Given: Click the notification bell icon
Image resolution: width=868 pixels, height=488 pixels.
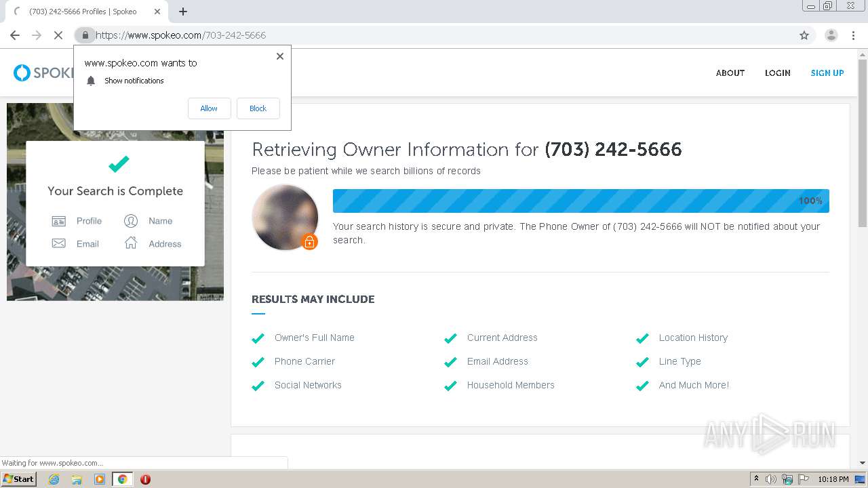Looking at the screenshot, I should coord(91,81).
